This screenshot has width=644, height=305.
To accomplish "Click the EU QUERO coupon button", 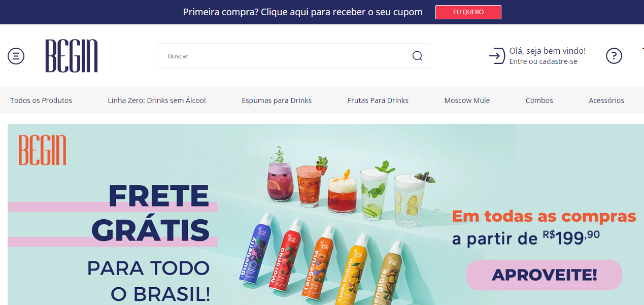I will [468, 12].
